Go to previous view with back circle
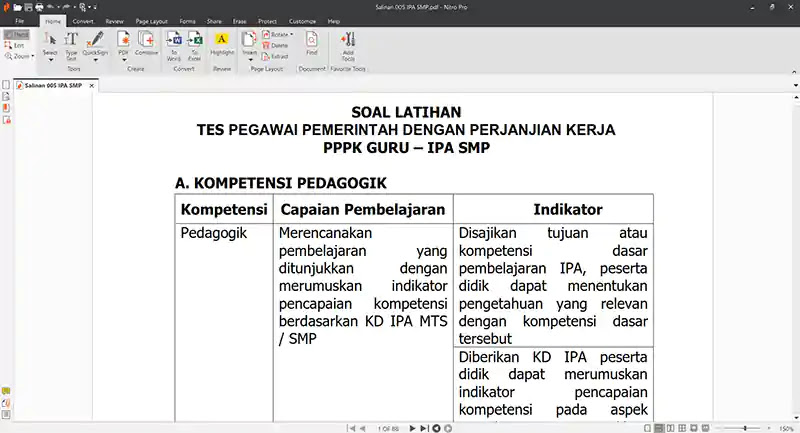Screen dimensions: 800x433 click(x=436, y=428)
